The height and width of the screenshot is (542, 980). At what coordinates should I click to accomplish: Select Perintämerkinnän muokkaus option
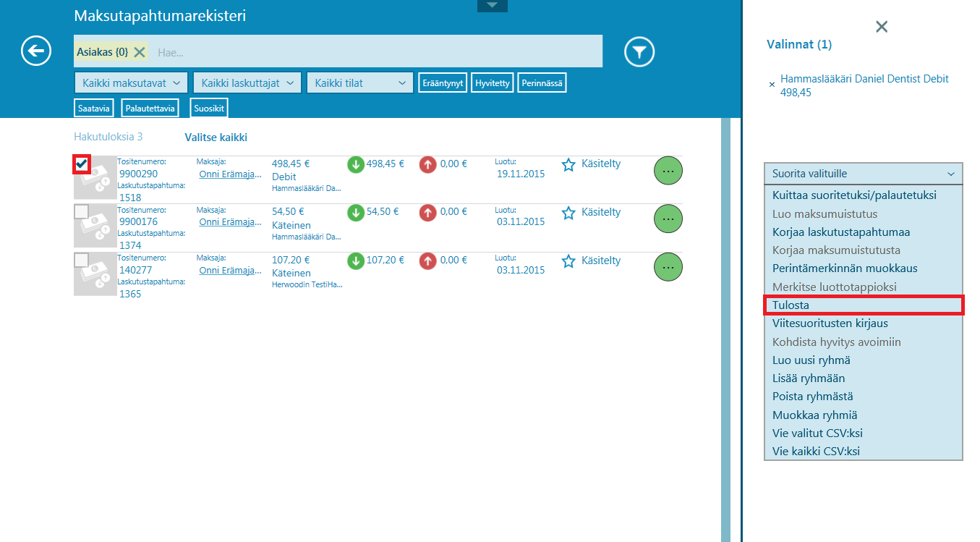[864, 268]
